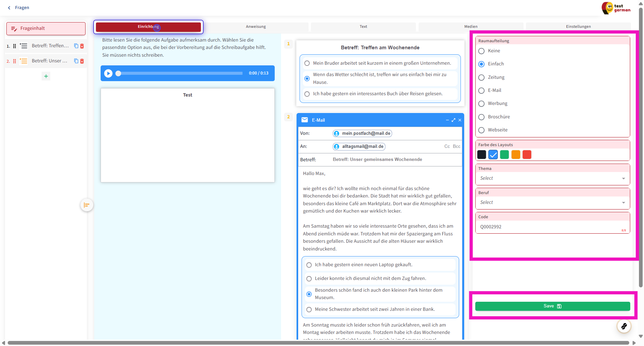Click the green Save button
644x346 pixels.
coord(552,306)
